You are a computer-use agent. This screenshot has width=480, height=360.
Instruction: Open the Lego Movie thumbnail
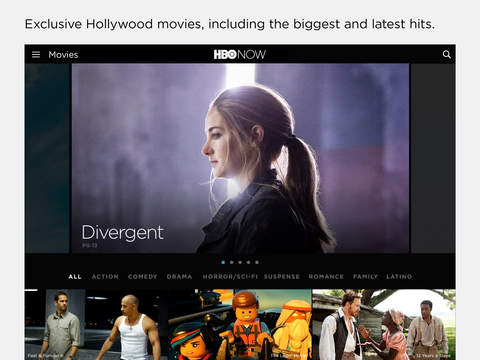pyautogui.click(x=240, y=324)
